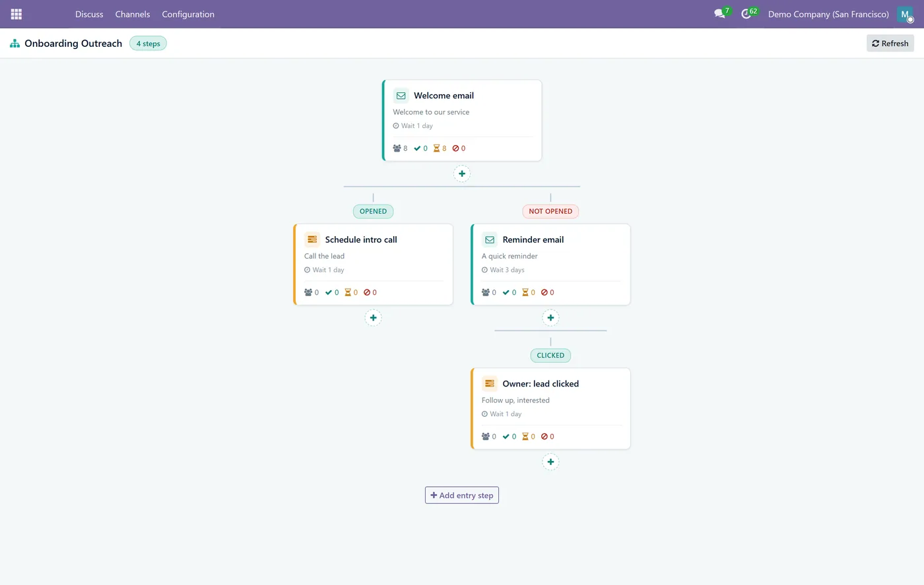Click the Follow up, interested text
The image size is (924, 585).
[x=515, y=400]
